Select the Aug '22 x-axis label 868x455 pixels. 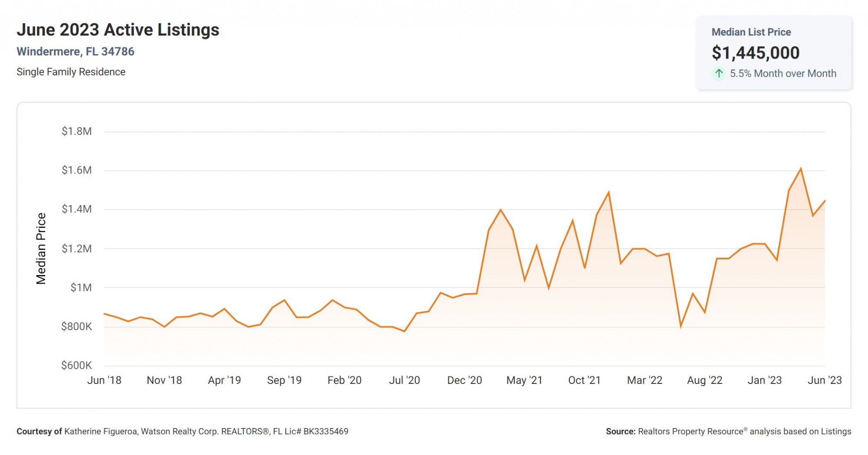[x=704, y=380]
